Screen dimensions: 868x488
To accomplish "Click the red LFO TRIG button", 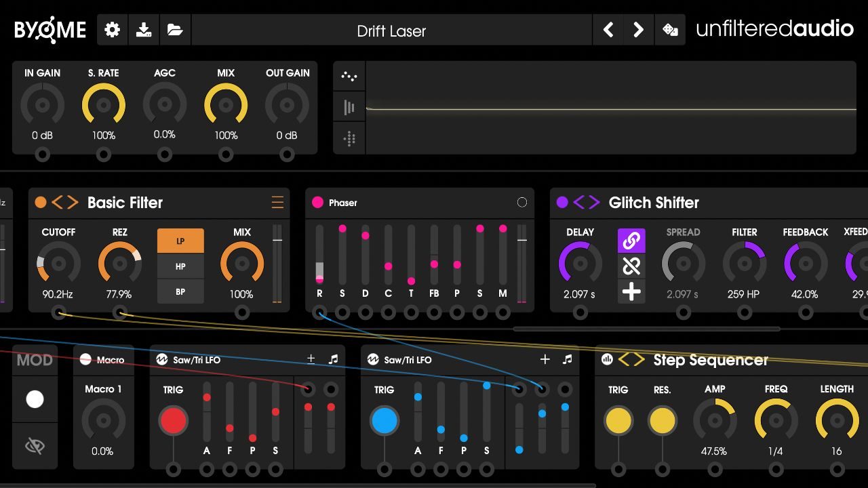I will pyautogui.click(x=173, y=421).
